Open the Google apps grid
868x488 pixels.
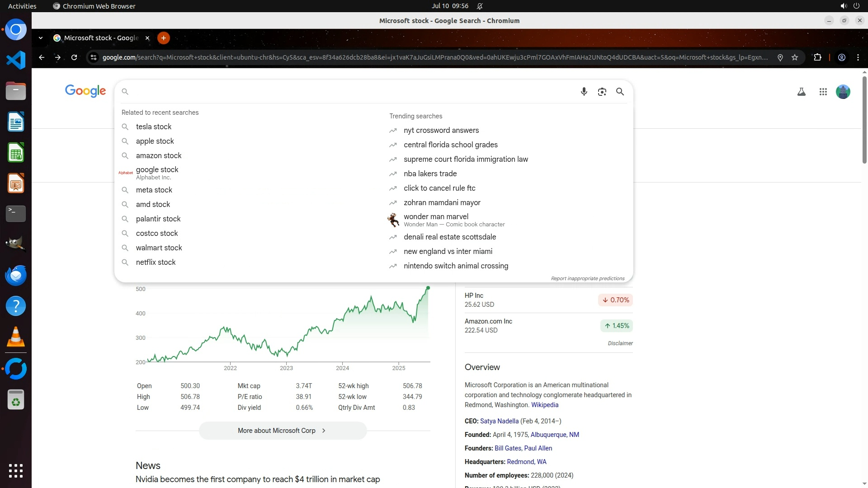(823, 92)
